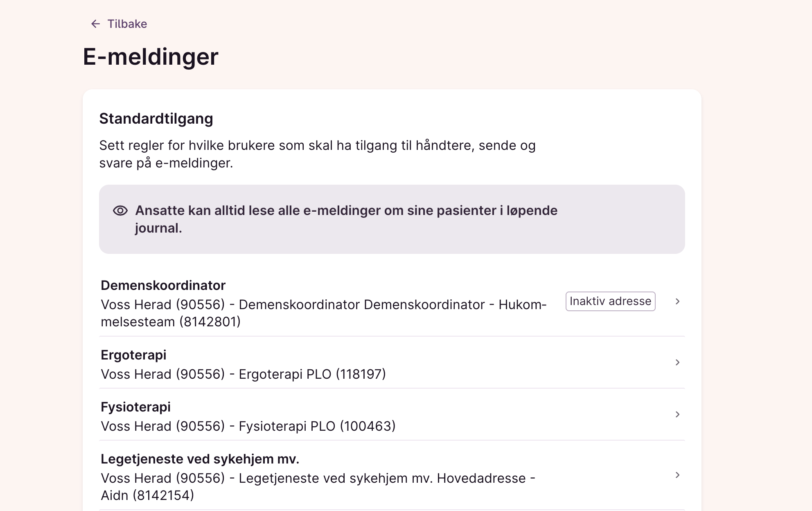Click the Inaktiv adresse badge
Viewport: 812px width, 511px height.
point(610,301)
